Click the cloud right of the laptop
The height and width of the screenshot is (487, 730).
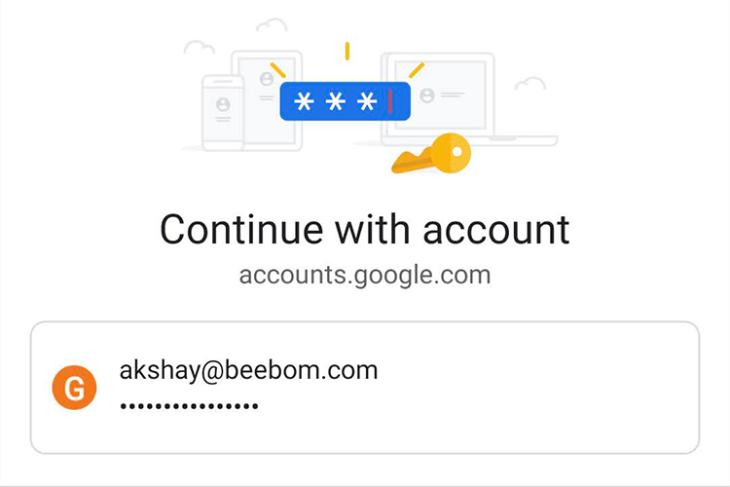pos(530,84)
